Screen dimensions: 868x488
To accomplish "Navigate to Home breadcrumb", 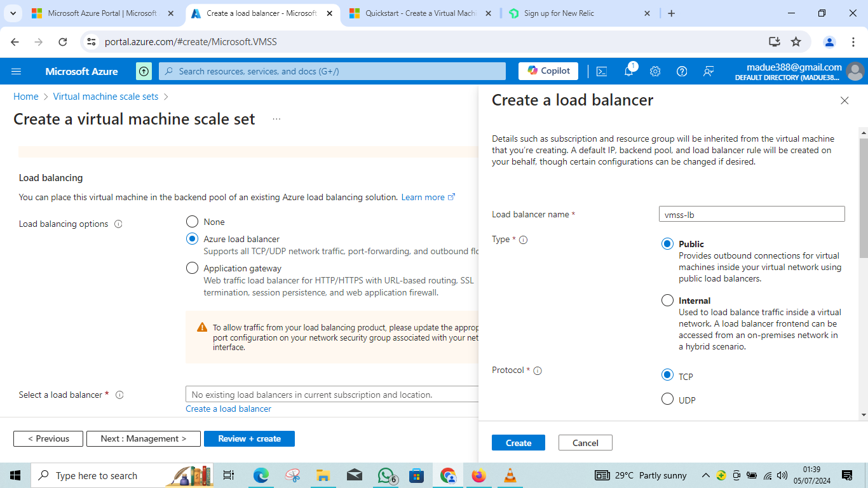I will [x=26, y=97].
